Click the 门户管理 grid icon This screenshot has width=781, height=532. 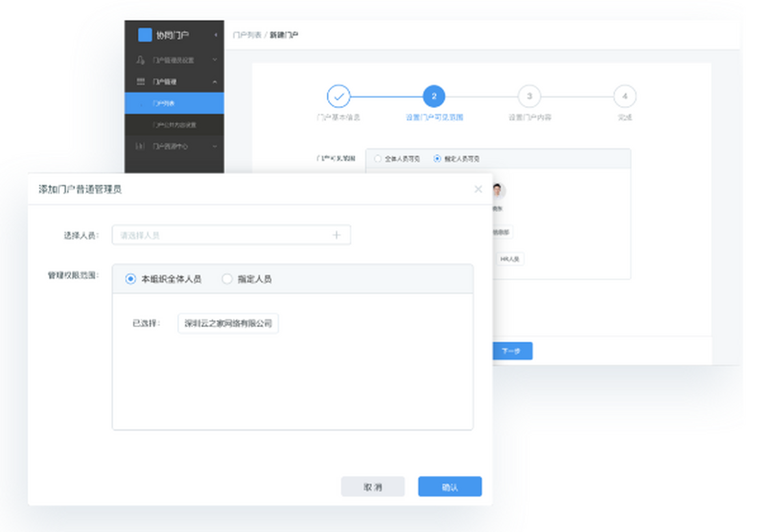pos(141,82)
